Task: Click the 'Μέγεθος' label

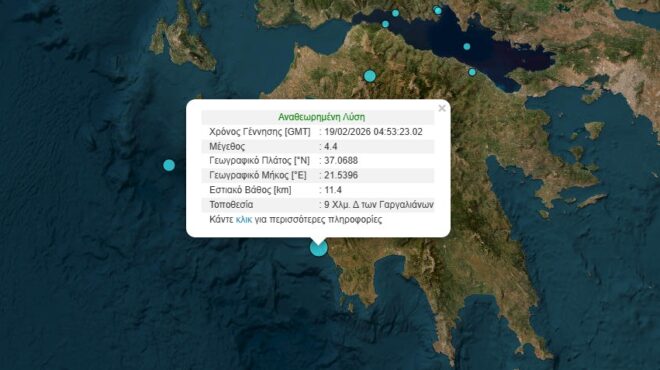Action: (x=227, y=146)
